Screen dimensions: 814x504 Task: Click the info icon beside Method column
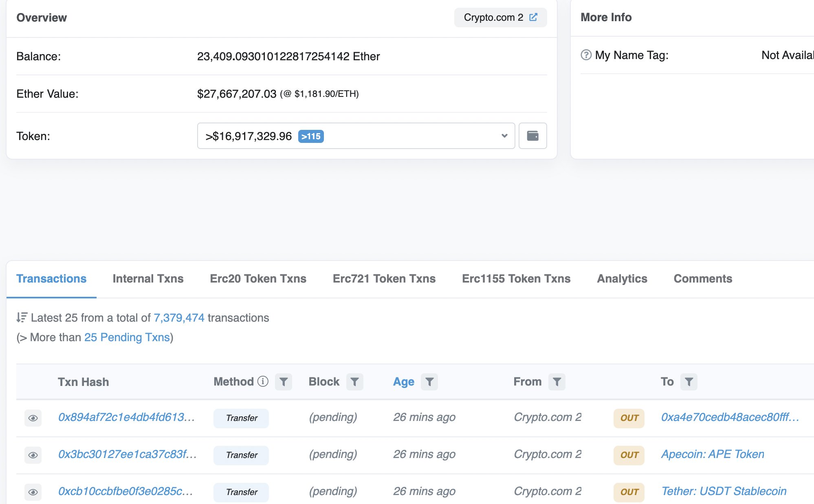pyautogui.click(x=263, y=381)
